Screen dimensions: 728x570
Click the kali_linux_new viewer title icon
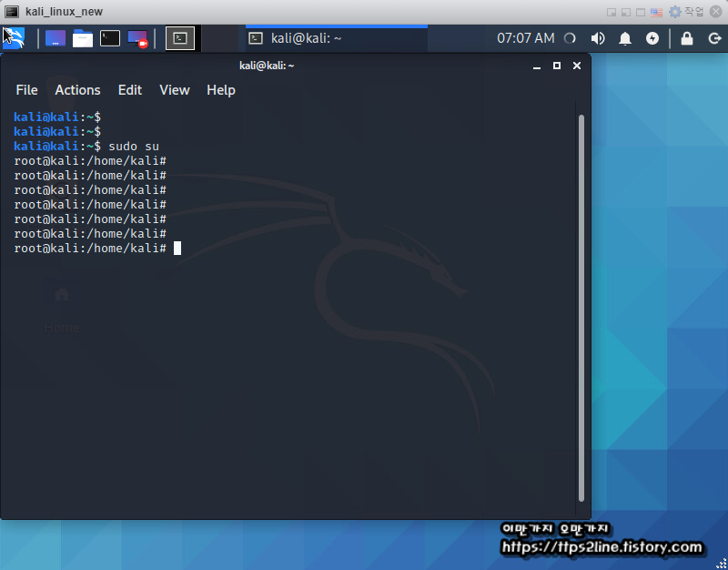[12, 12]
